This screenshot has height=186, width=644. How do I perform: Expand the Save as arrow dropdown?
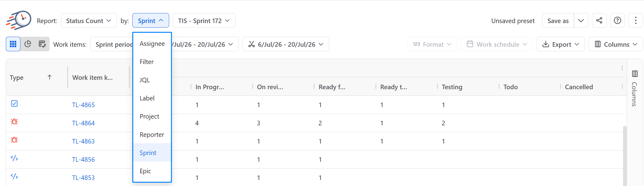tap(581, 21)
